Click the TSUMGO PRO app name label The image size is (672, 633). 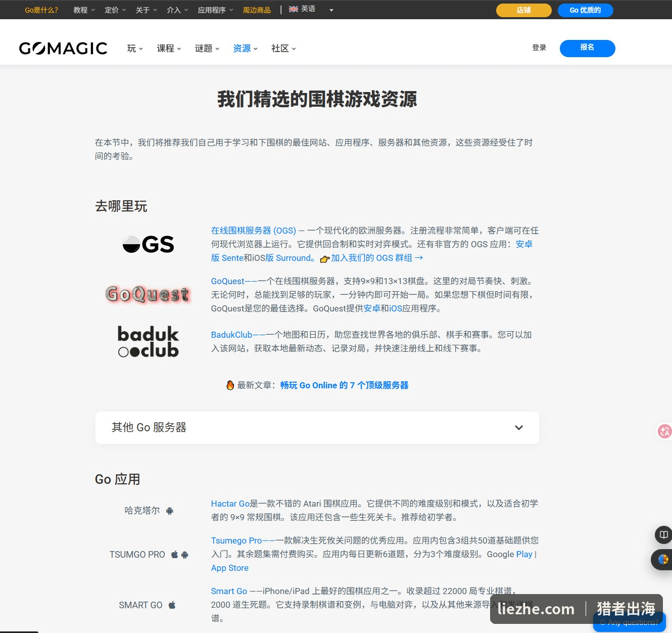pyautogui.click(x=137, y=555)
